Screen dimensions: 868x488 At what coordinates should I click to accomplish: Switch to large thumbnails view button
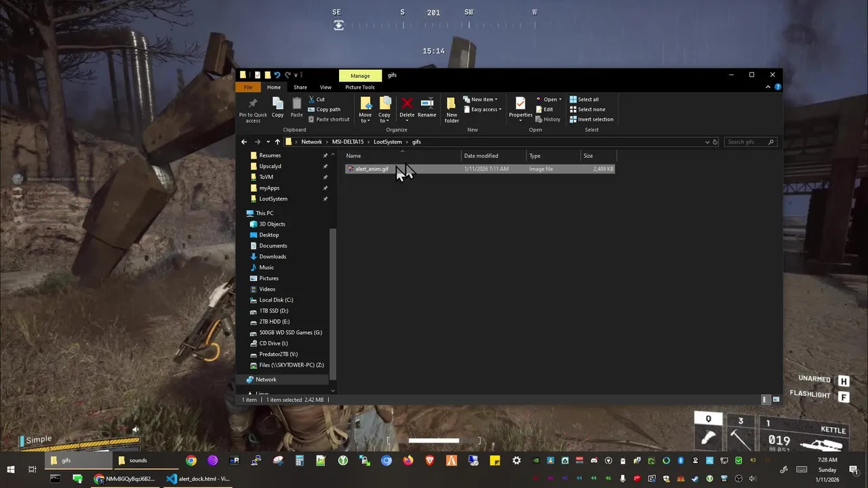click(776, 399)
